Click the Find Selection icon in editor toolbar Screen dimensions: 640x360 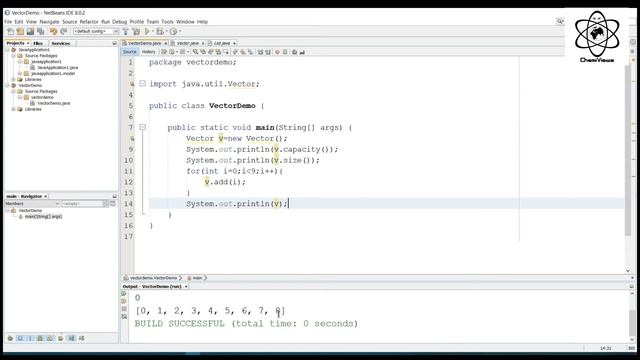click(196, 52)
